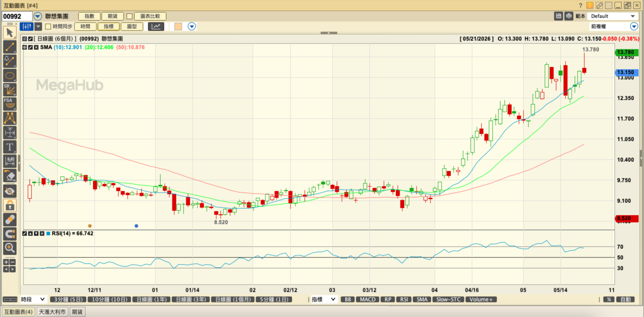Viewport: 644px width, 317px height.
Task: Click the magnifier zoom tool
Action: click(10, 248)
